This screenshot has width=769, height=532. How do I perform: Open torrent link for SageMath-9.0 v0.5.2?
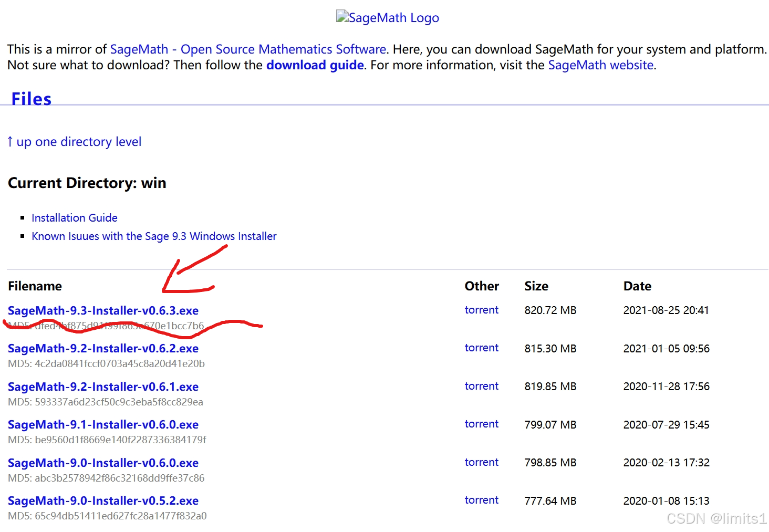[482, 500]
